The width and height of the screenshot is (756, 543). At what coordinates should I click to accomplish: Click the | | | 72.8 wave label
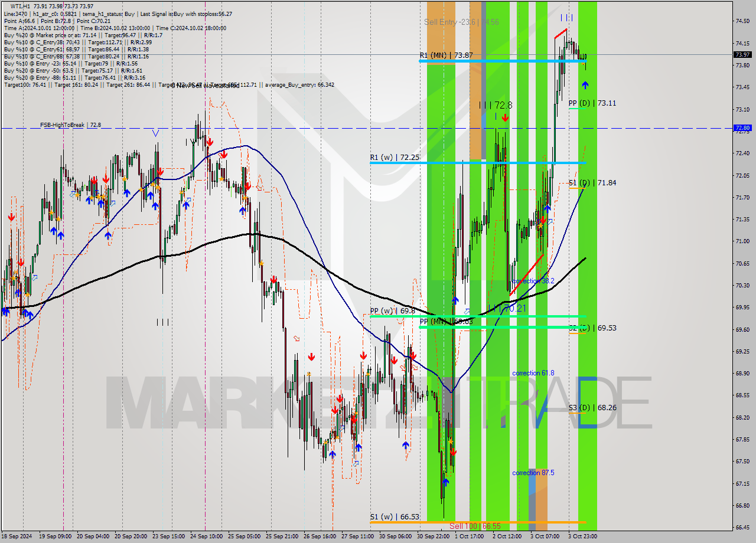496,105
